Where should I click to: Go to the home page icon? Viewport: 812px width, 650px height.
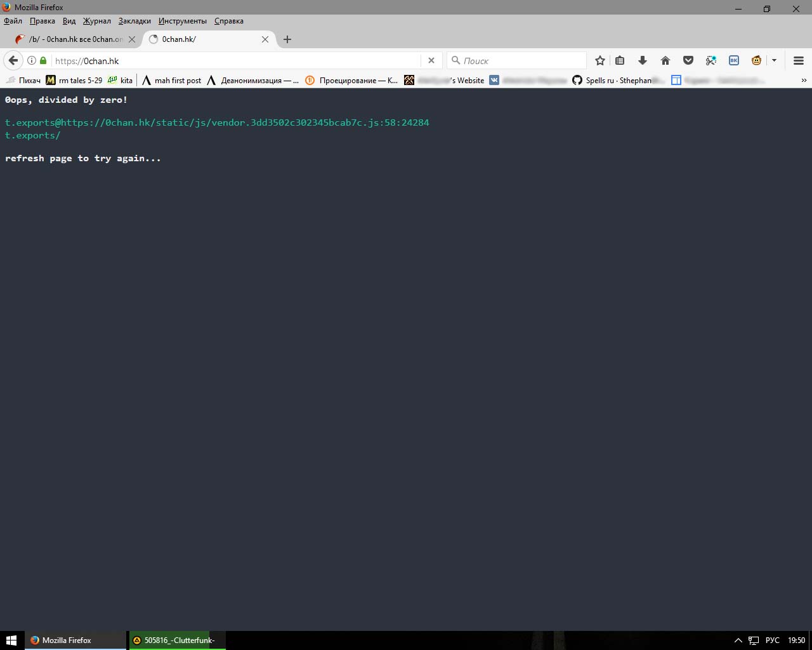click(665, 61)
